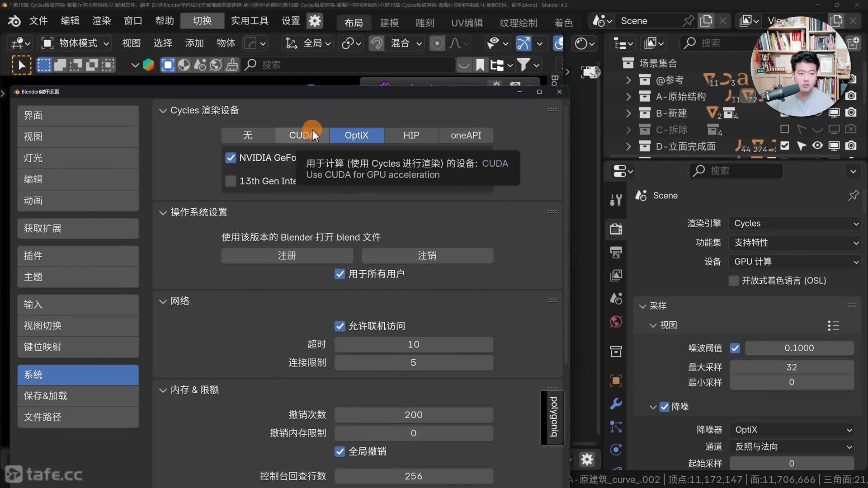Toggle 允许联机访问 checkbox

tap(340, 326)
